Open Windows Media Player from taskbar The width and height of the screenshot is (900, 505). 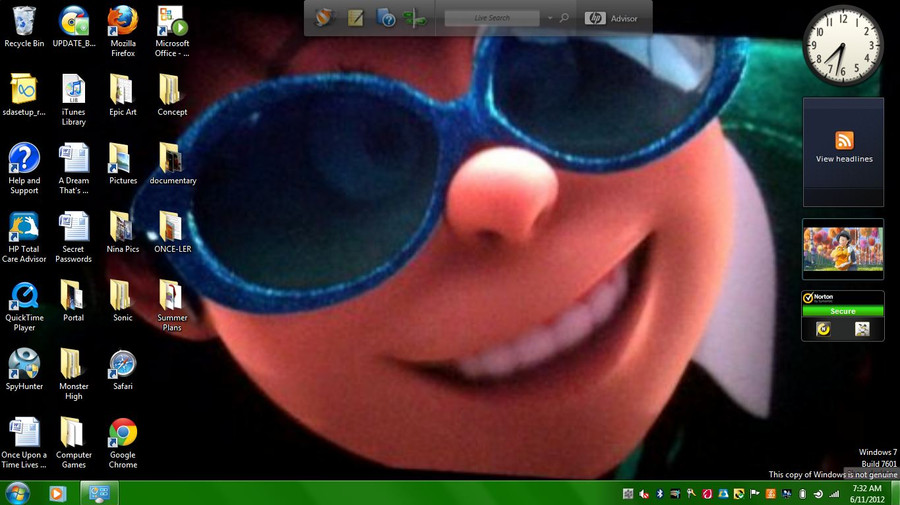click(57, 494)
